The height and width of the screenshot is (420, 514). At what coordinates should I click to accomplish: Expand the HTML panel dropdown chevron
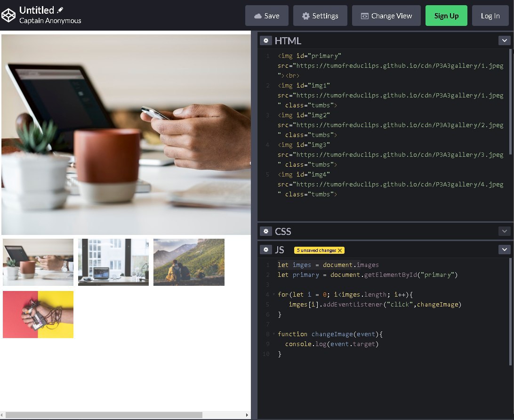(505, 40)
